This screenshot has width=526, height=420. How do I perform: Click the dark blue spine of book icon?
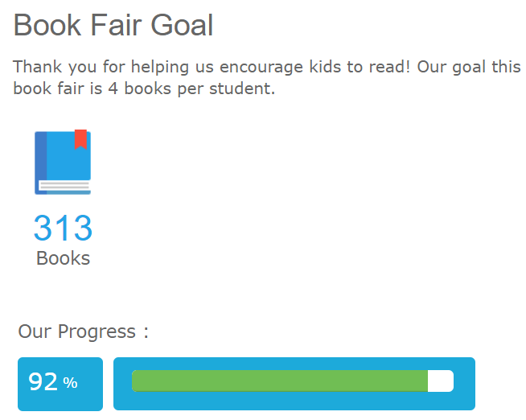[x=40, y=163]
